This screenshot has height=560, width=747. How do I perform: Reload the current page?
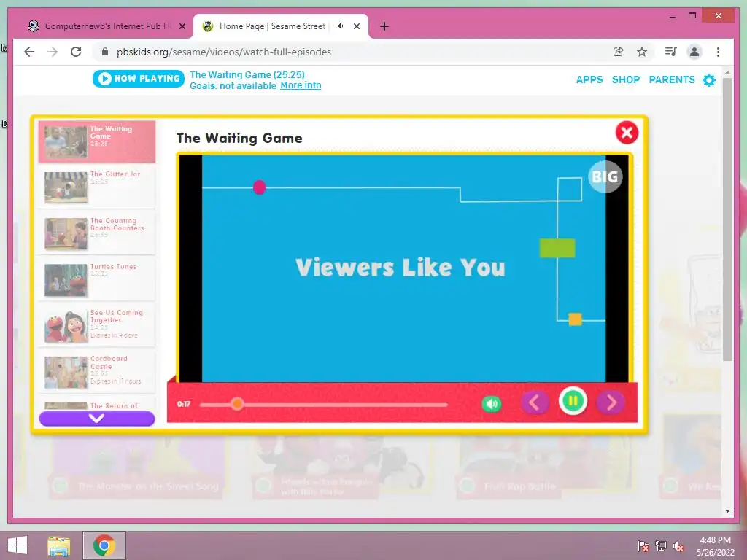pyautogui.click(x=76, y=52)
